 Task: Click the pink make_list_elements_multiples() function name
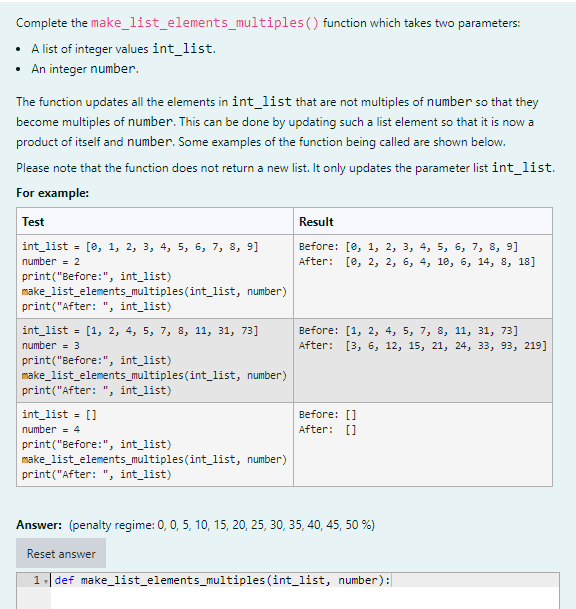205,23
